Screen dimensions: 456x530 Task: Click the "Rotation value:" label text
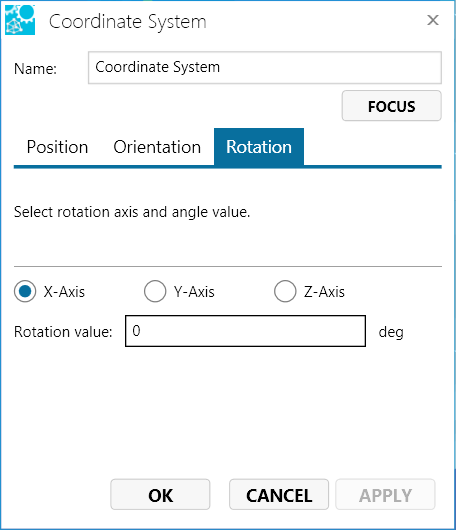coord(63,332)
